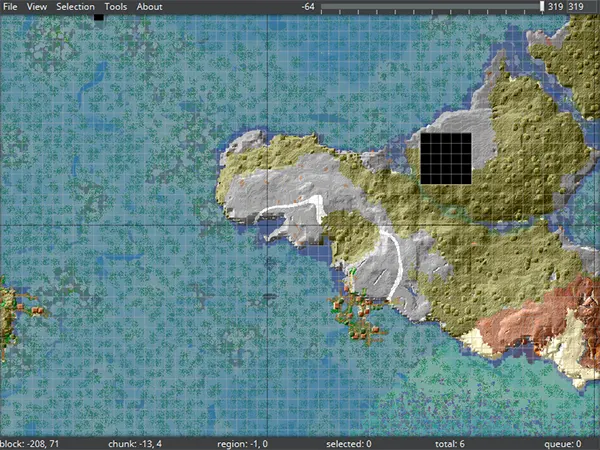The image size is (600, 450).
Task: Click the block coordinates readout in status bar
Action: coord(31,443)
